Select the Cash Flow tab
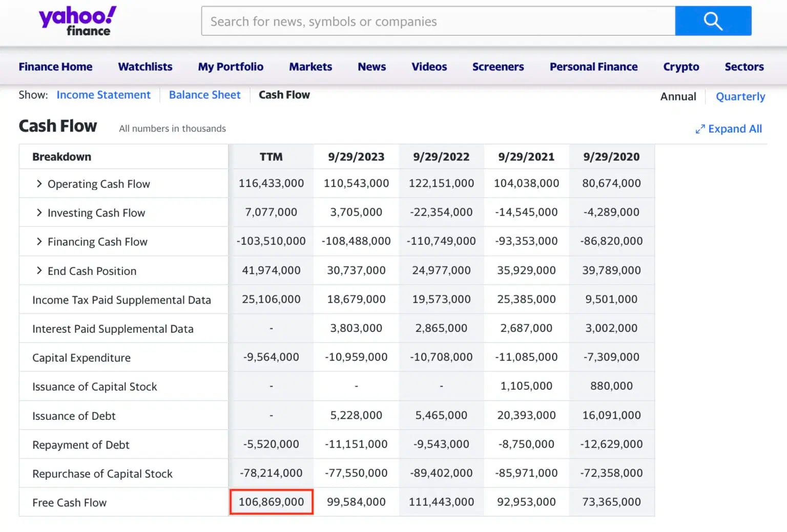 pos(284,95)
